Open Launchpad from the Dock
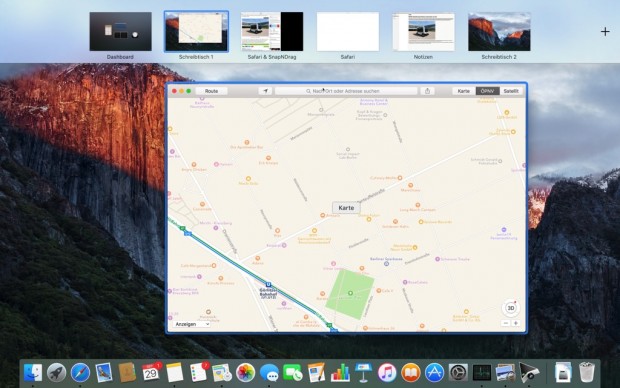The width and height of the screenshot is (620, 388). pos(57,373)
